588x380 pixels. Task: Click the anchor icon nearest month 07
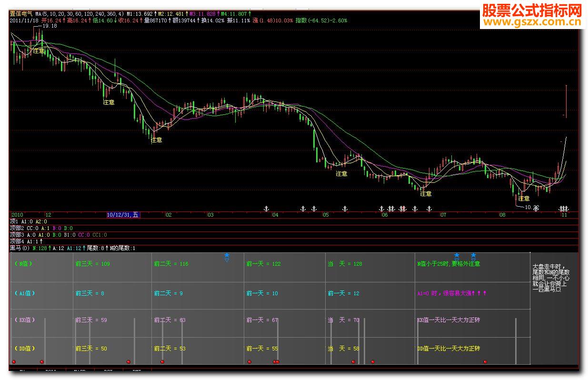(x=429, y=209)
